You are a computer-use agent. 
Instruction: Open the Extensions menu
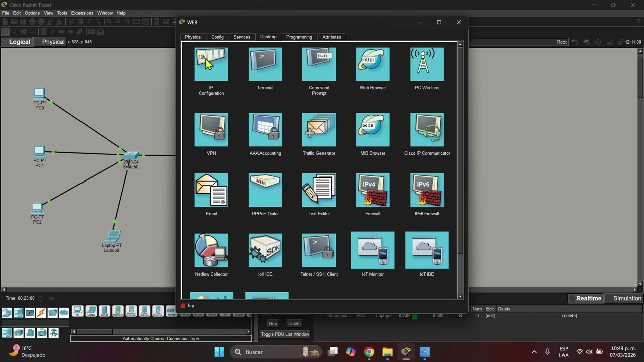coord(82,13)
